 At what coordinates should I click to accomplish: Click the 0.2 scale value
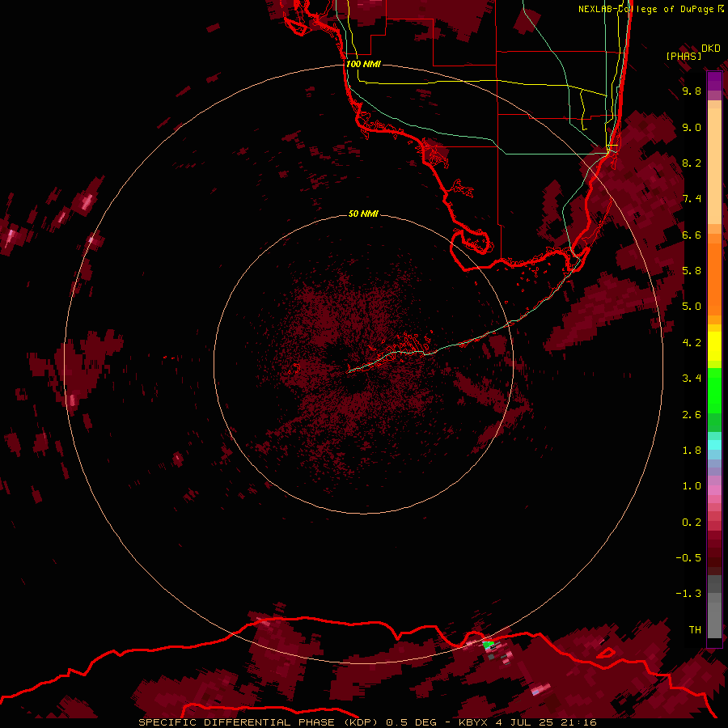(692, 523)
